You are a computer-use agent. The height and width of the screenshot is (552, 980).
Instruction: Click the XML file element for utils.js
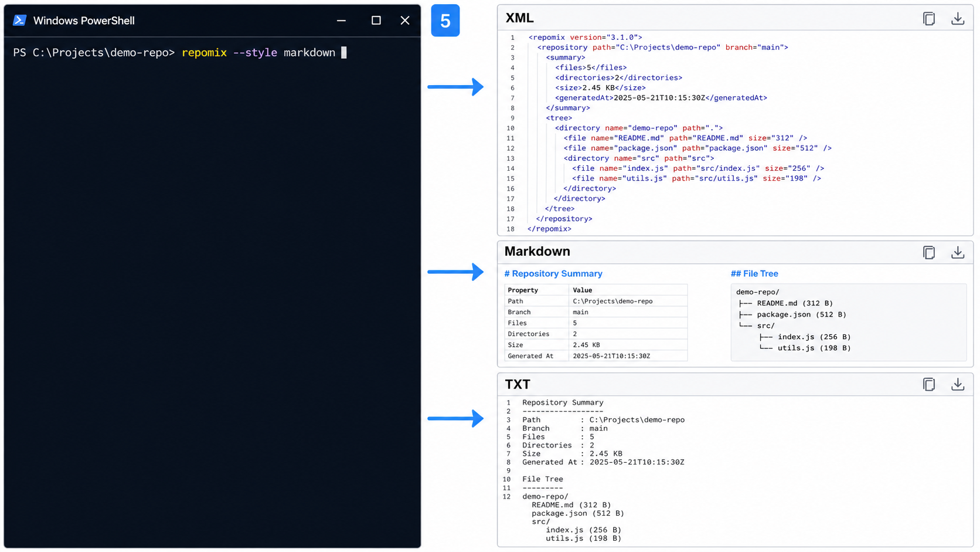click(697, 178)
